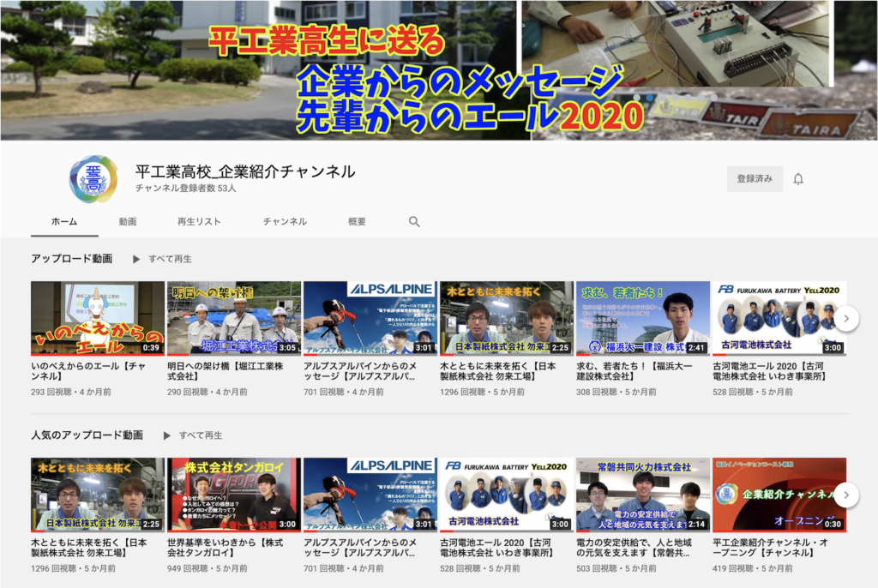Play ALPSALPINE thumbnail in アップロード動画 section

pos(370,318)
